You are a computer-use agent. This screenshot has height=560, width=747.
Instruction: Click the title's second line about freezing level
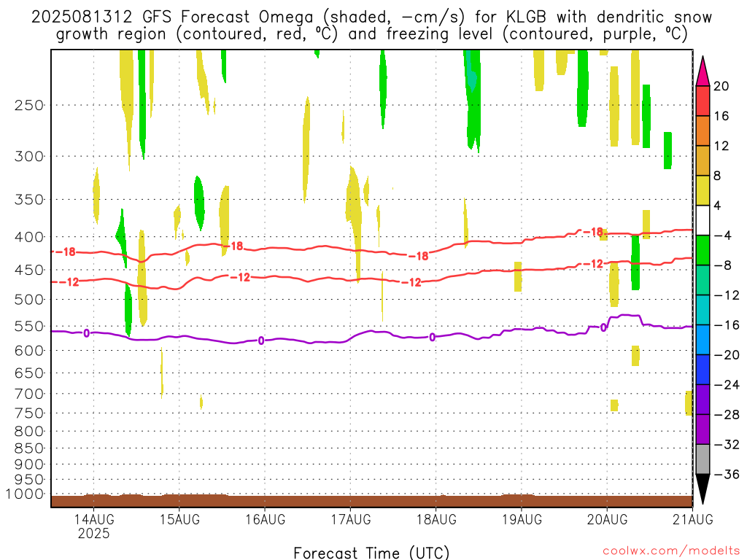point(371,34)
